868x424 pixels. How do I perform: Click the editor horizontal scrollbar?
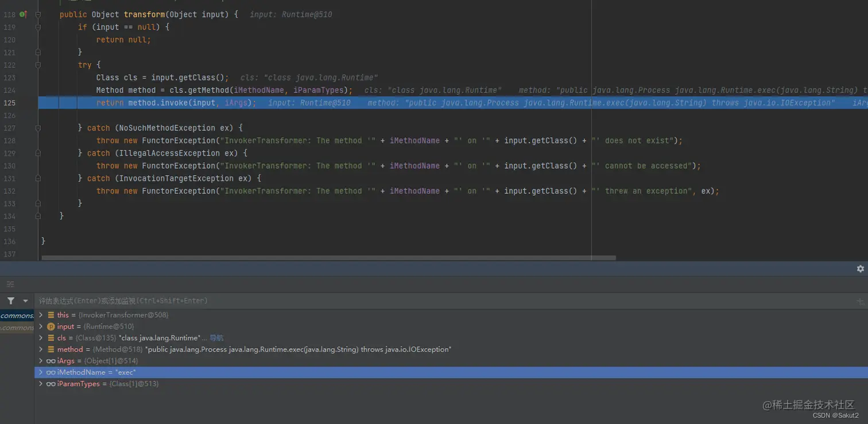click(328, 258)
